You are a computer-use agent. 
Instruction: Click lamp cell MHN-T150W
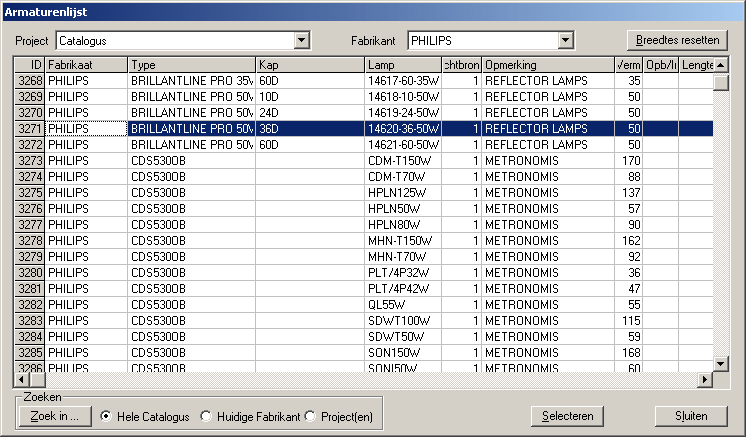pyautogui.click(x=403, y=241)
